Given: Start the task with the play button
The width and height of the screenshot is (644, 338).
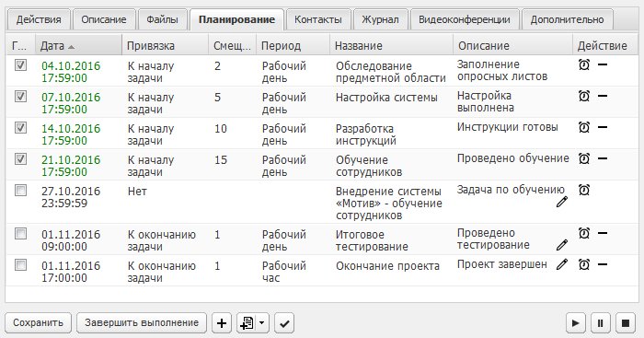Looking at the screenshot, I should [x=576, y=323].
